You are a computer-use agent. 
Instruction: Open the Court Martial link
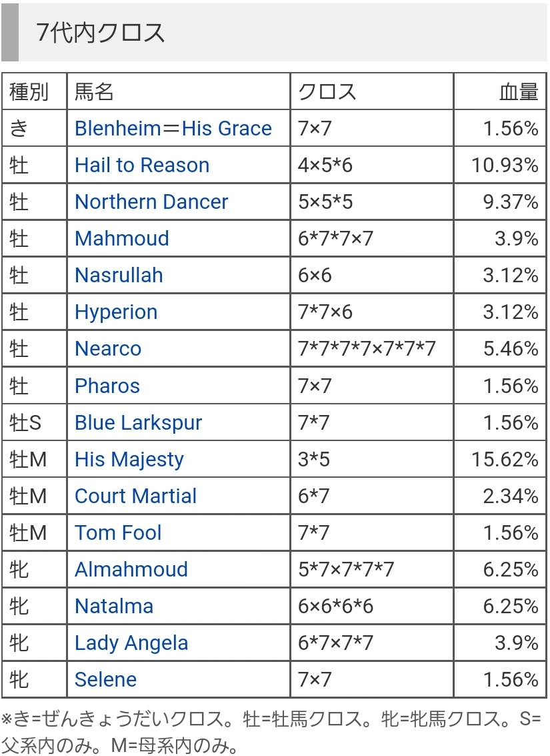(135, 496)
